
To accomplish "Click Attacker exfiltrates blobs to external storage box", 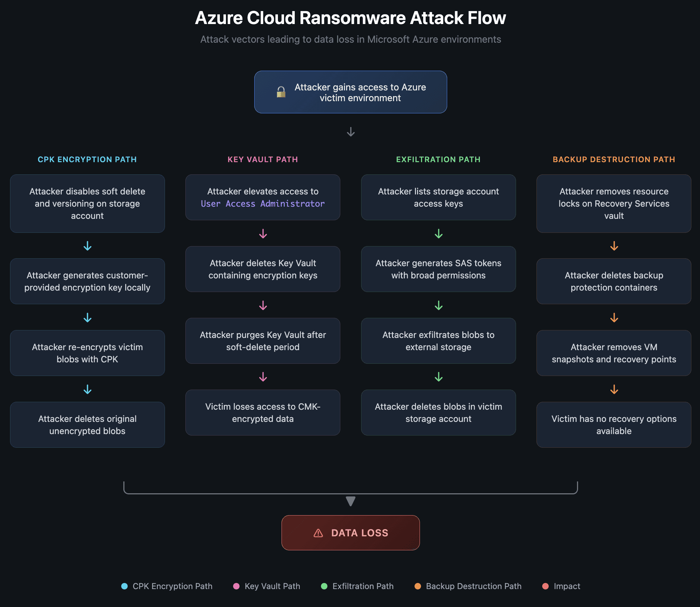I will 438,341.
